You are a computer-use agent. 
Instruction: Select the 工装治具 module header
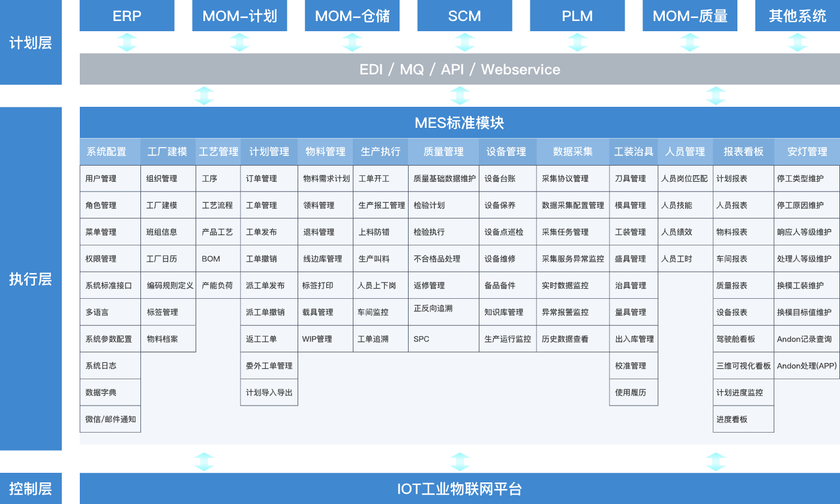(634, 152)
